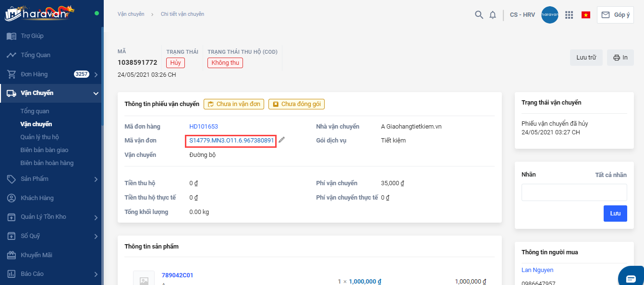Click the Nhãn label input field

(x=574, y=192)
